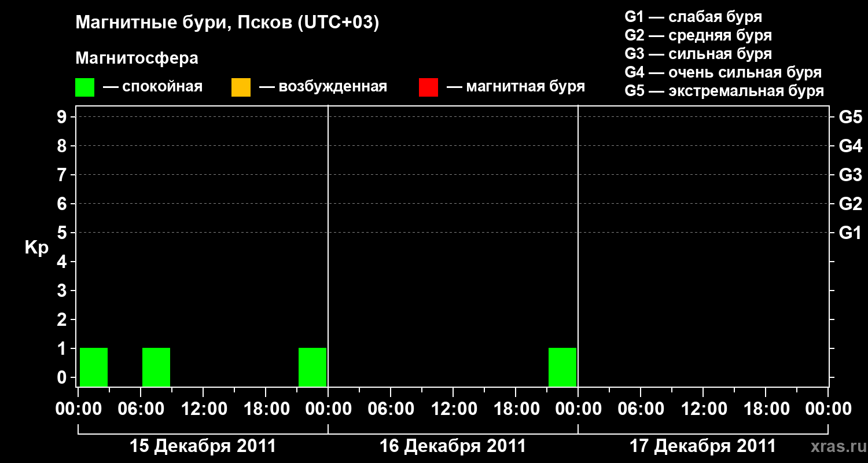Click the green bar at 00:00–03:00 on 15 December
This screenshot has height=463, width=868.
[94, 367]
